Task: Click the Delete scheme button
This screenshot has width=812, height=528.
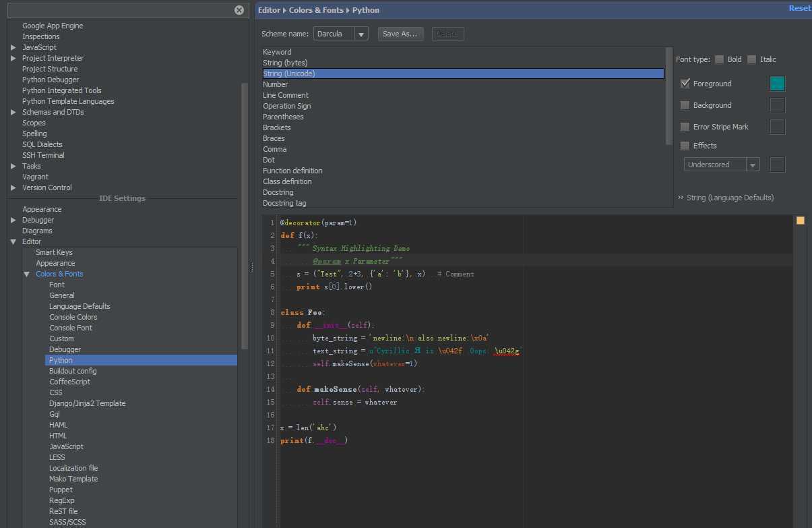Action: click(x=447, y=34)
